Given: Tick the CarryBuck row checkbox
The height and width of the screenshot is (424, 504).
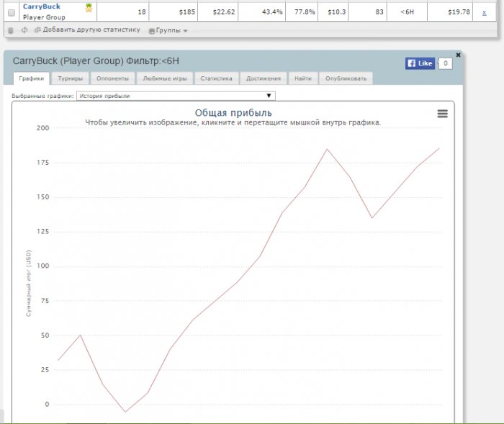Looking at the screenshot, I should click(x=11, y=12).
